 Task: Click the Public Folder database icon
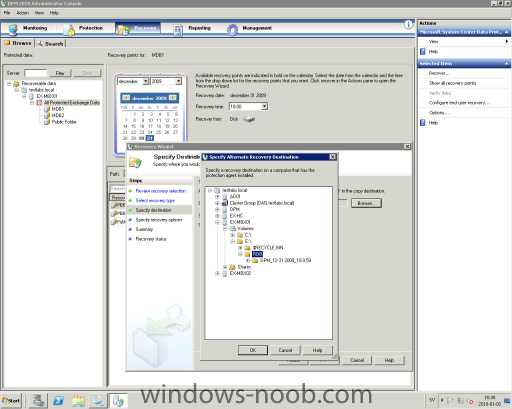[47, 122]
